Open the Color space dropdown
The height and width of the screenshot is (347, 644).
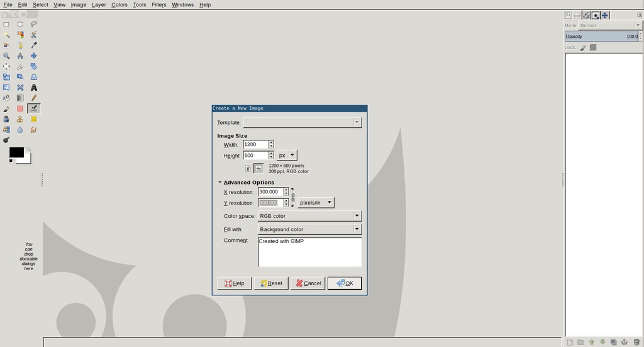309,216
